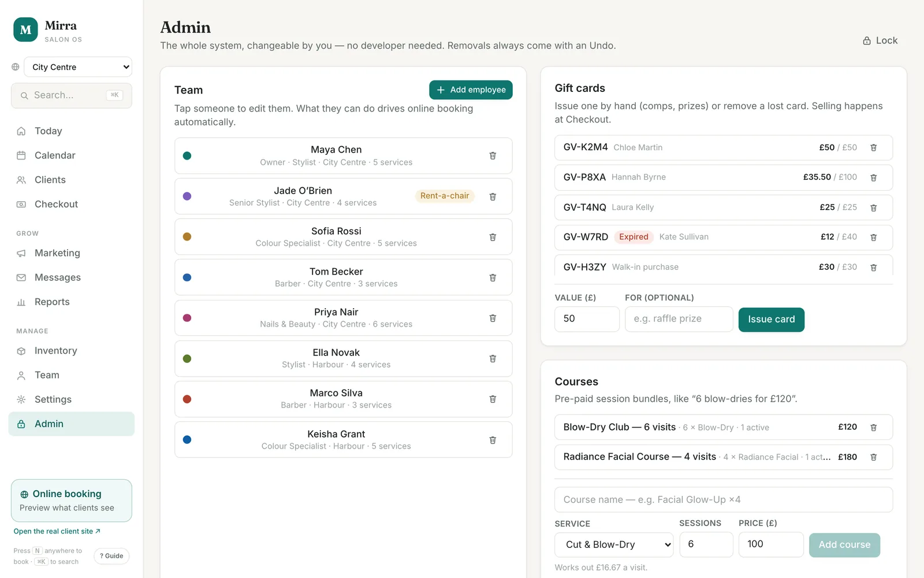This screenshot has width=924, height=578.
Task: Delete Maya Chen from the team
Action: tap(493, 155)
